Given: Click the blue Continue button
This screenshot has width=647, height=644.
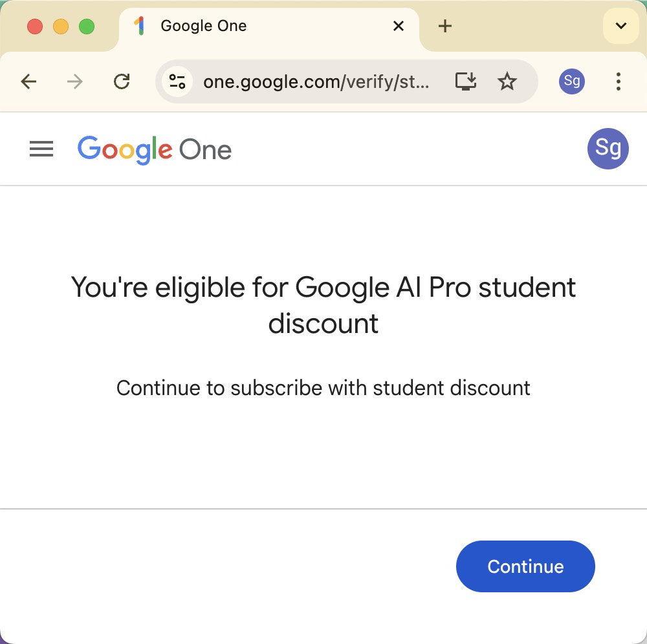Looking at the screenshot, I should pyautogui.click(x=525, y=566).
